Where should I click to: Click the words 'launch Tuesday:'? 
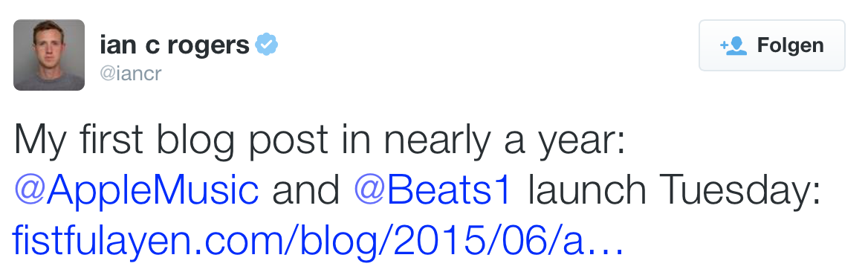(x=674, y=190)
